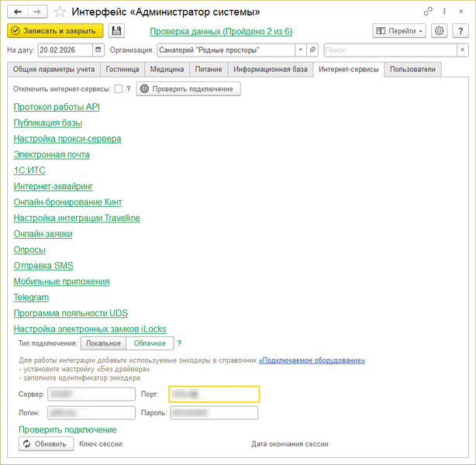
Task: Open Протокол работы API link
Action: 57,107
